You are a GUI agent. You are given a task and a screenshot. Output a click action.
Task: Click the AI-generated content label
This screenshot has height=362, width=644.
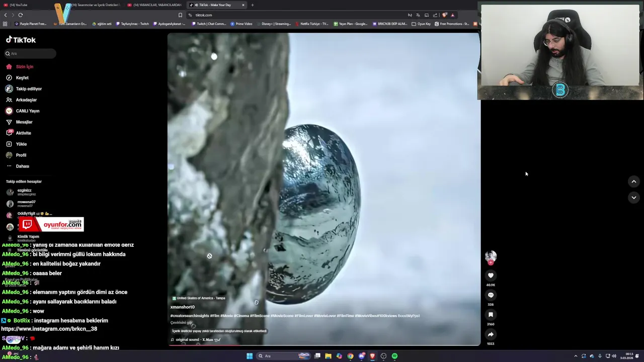[x=219, y=331]
